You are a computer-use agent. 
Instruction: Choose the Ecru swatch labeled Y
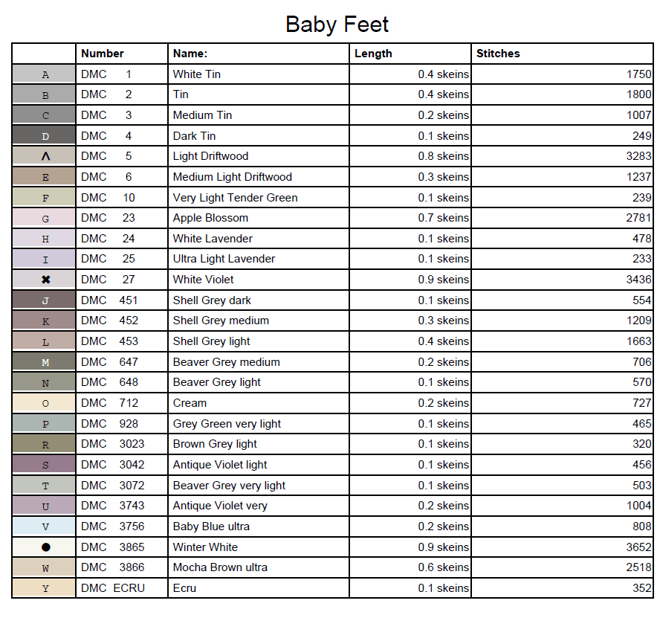point(45,588)
